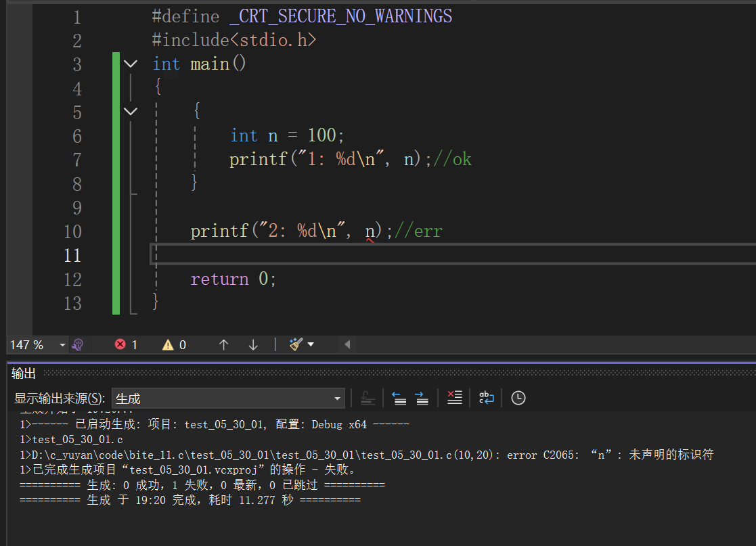Click line number 10 in the gutter

pos(73,232)
